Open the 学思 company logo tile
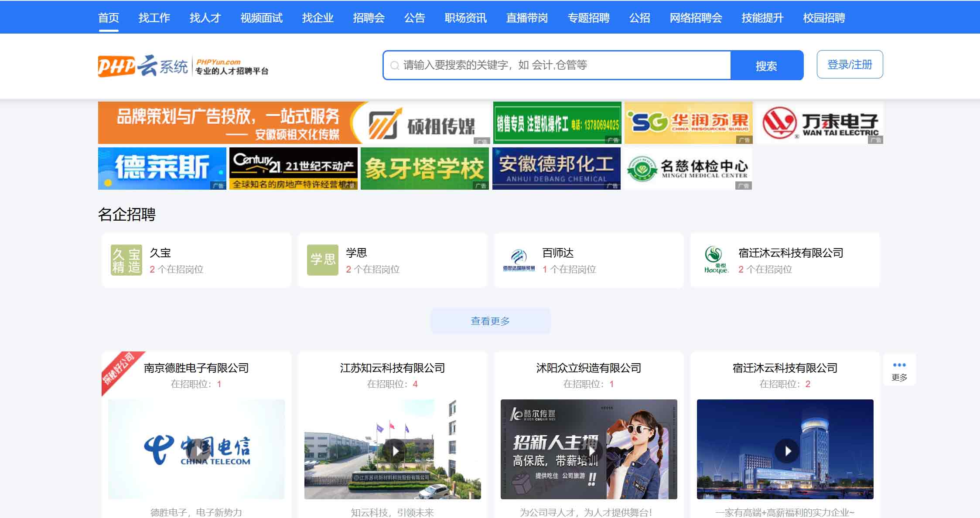The image size is (980, 518). pyautogui.click(x=323, y=260)
